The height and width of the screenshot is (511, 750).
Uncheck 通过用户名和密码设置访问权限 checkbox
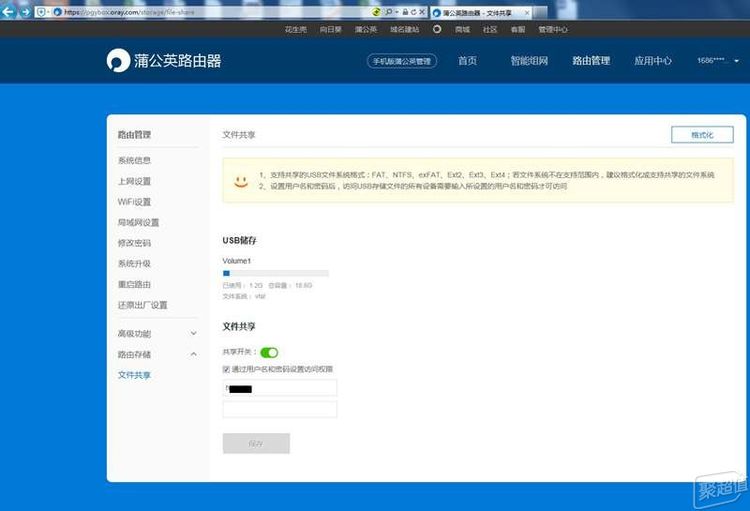click(x=226, y=369)
